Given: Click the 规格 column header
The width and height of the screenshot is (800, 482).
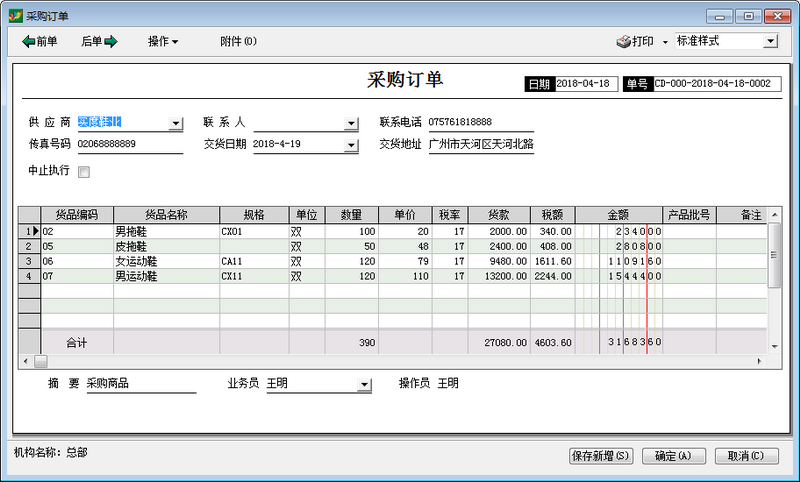Looking at the screenshot, I should pyautogui.click(x=254, y=215).
